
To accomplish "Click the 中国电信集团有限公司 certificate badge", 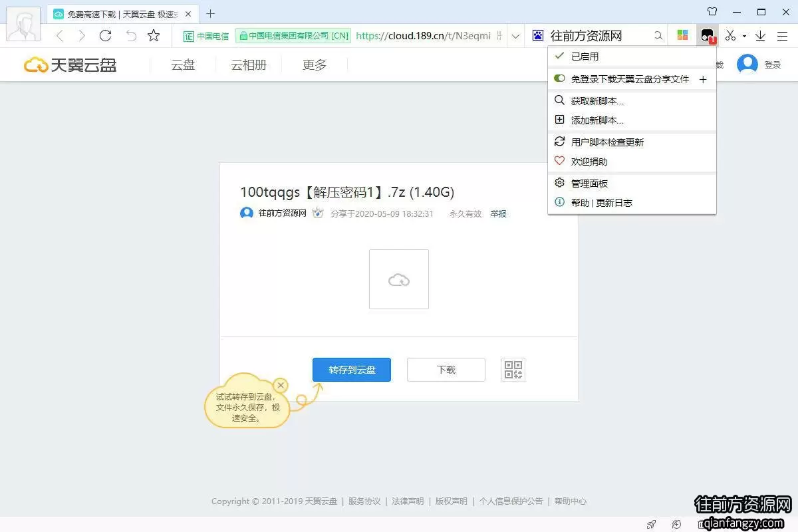I will pyautogui.click(x=293, y=36).
